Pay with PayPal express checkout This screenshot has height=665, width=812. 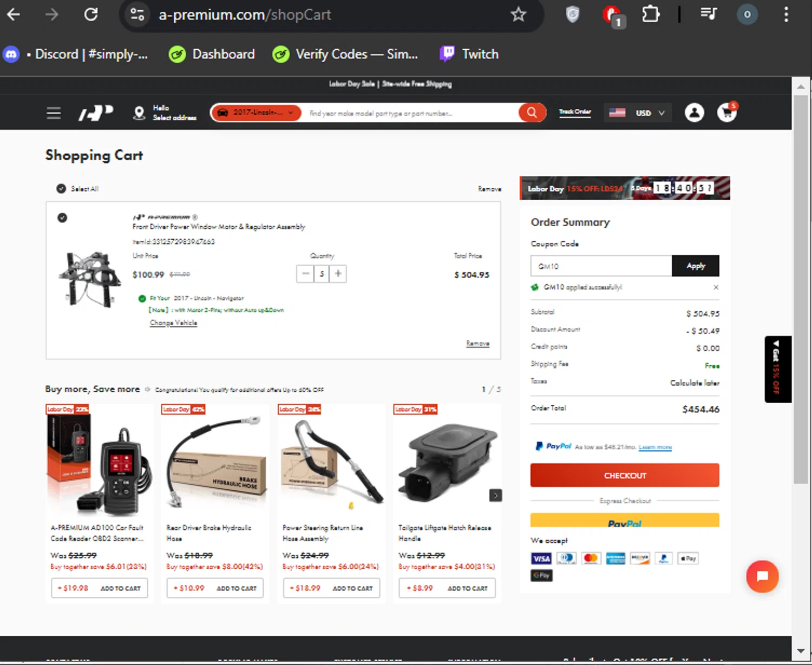coord(625,520)
